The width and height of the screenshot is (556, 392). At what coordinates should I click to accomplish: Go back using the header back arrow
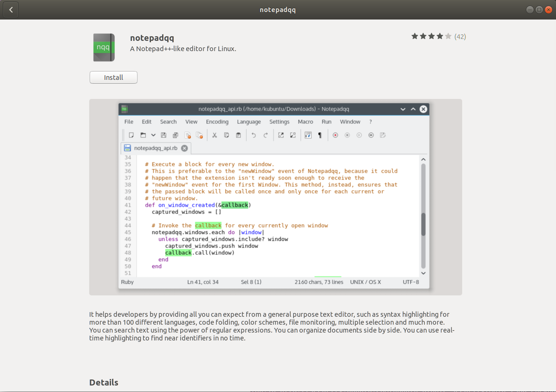pos(11,10)
